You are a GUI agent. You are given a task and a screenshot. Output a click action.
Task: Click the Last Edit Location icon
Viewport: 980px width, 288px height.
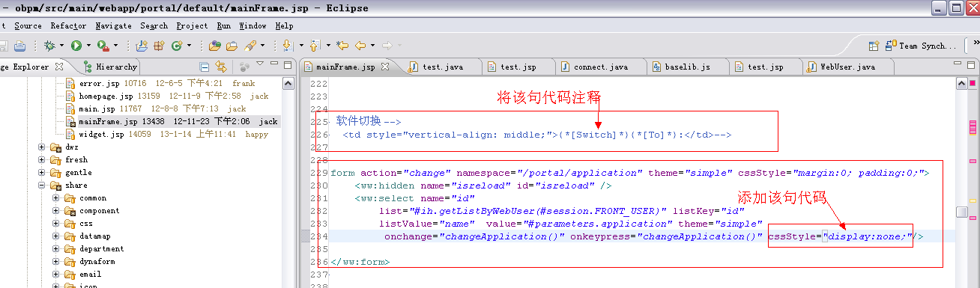coord(342,46)
